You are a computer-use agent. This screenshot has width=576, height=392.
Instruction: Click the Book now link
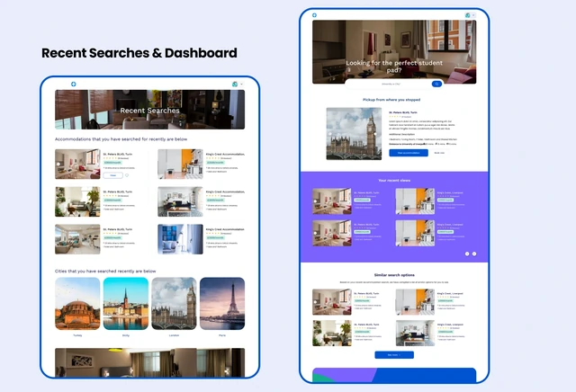click(x=439, y=153)
